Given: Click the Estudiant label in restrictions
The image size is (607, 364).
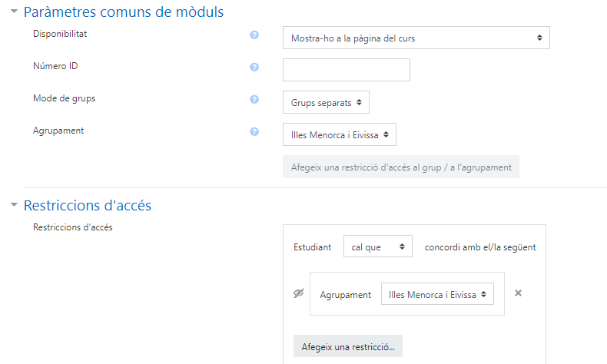Looking at the screenshot, I should (x=313, y=247).
